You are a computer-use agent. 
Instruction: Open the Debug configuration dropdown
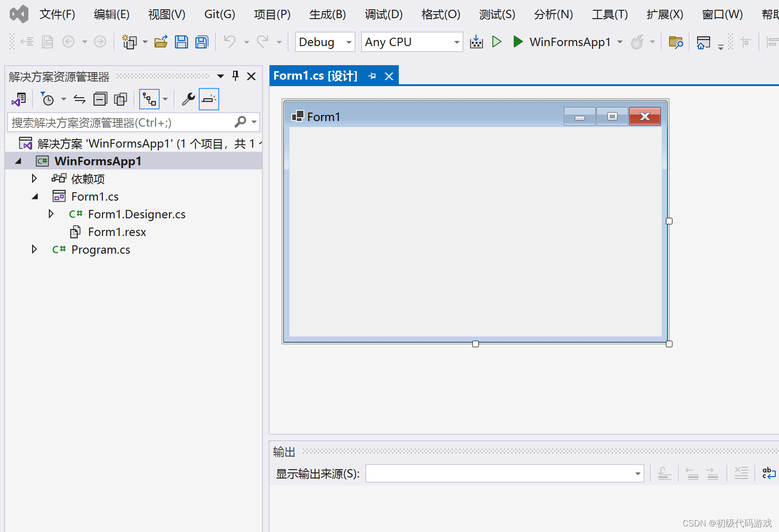pos(325,42)
